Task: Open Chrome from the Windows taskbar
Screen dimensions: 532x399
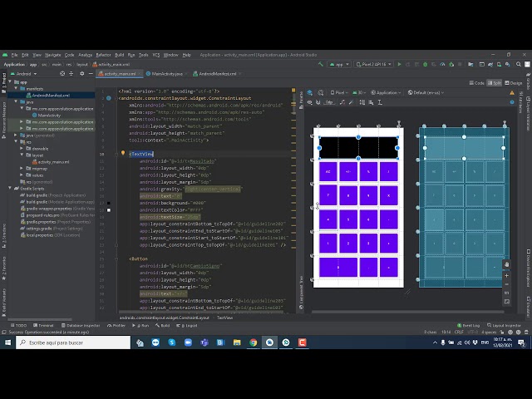Action: (253, 342)
